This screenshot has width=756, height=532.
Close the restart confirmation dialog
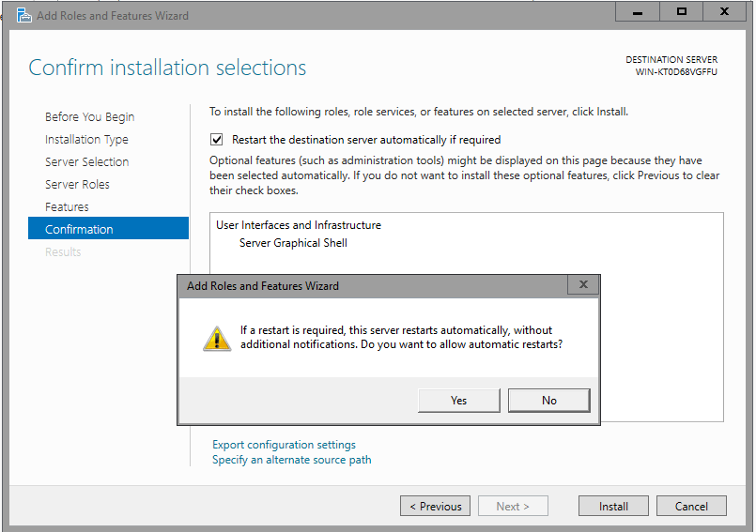582,285
